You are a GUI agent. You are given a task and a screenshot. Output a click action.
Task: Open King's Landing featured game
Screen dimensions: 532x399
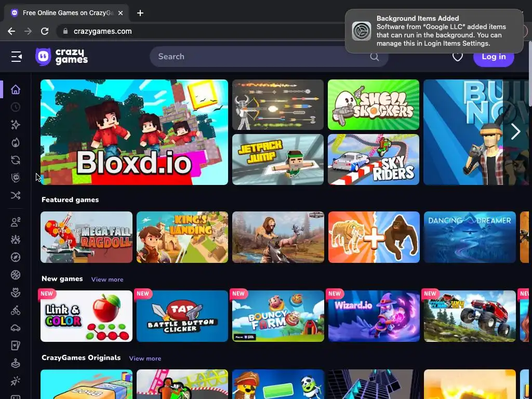[x=182, y=237]
